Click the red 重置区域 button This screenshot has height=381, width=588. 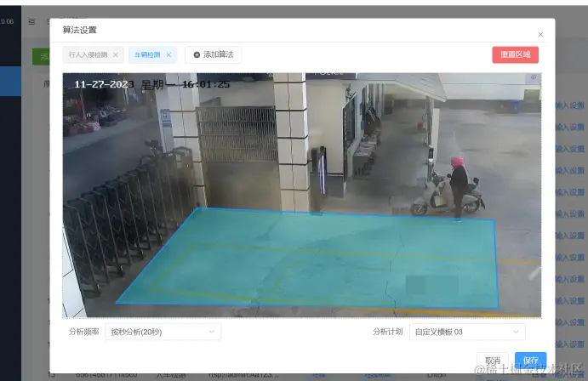(x=516, y=54)
